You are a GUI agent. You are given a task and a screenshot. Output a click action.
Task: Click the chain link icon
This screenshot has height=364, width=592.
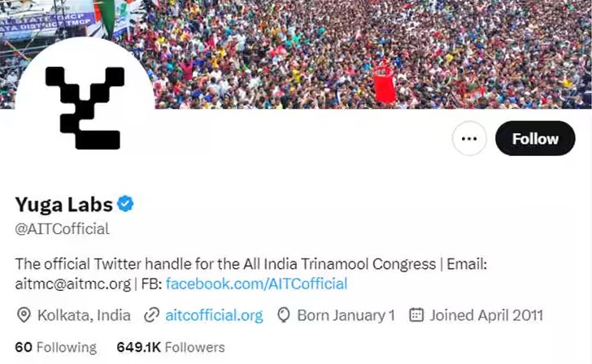click(150, 315)
